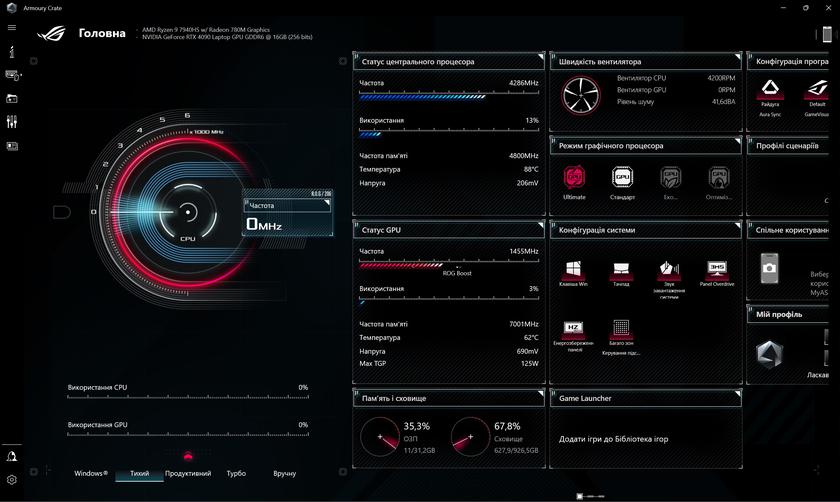Click Додати ігри до Бібліотека ігор

tap(613, 439)
